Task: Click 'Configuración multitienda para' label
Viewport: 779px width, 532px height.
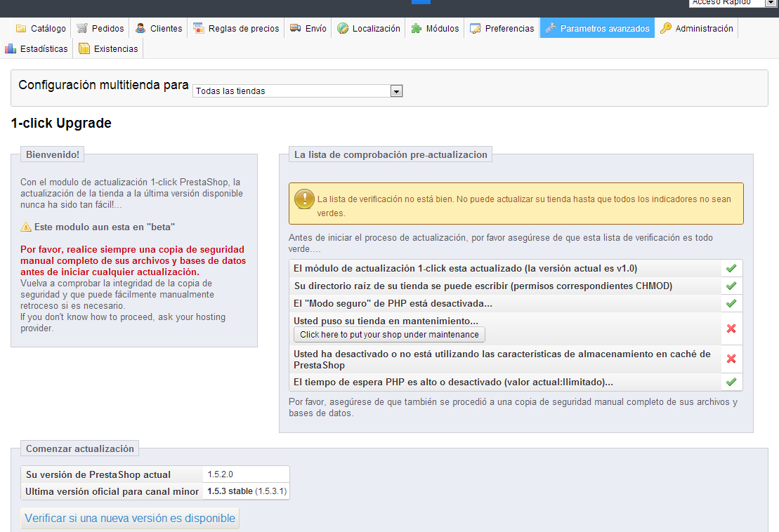Action: [103, 85]
